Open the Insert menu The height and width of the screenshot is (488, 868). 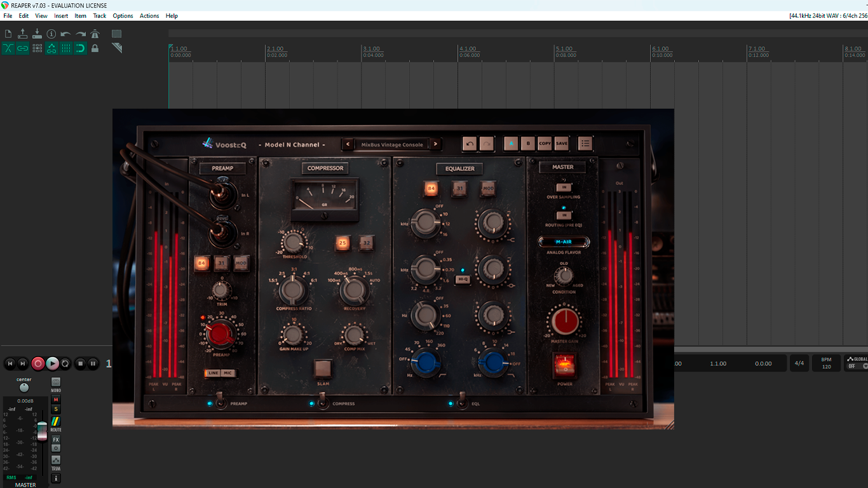click(x=61, y=16)
